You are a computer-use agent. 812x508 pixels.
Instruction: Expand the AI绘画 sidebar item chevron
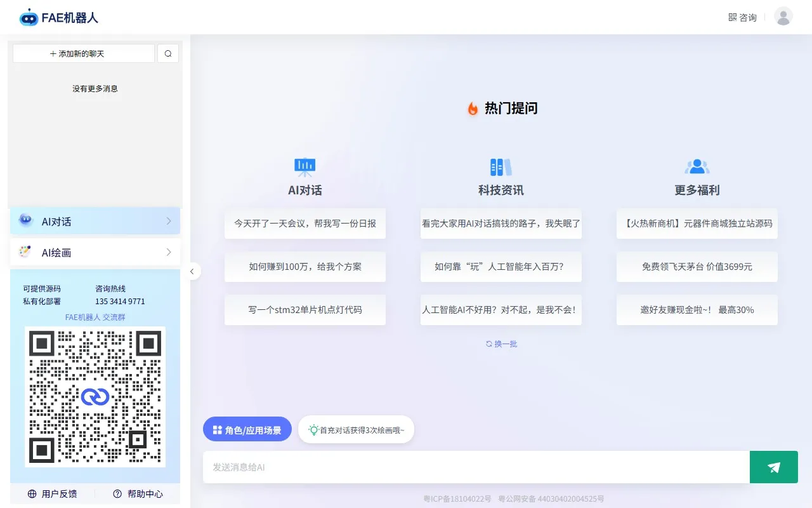pos(169,252)
